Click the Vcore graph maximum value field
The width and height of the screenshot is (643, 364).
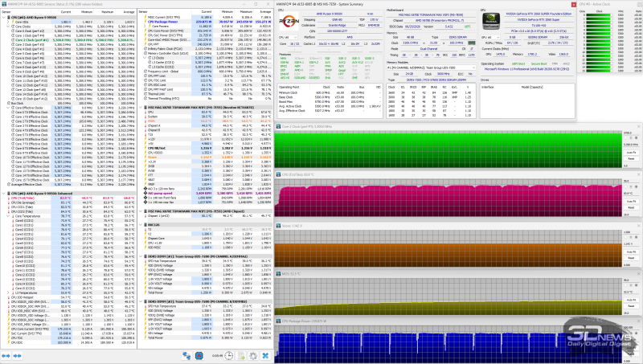coord(631,231)
